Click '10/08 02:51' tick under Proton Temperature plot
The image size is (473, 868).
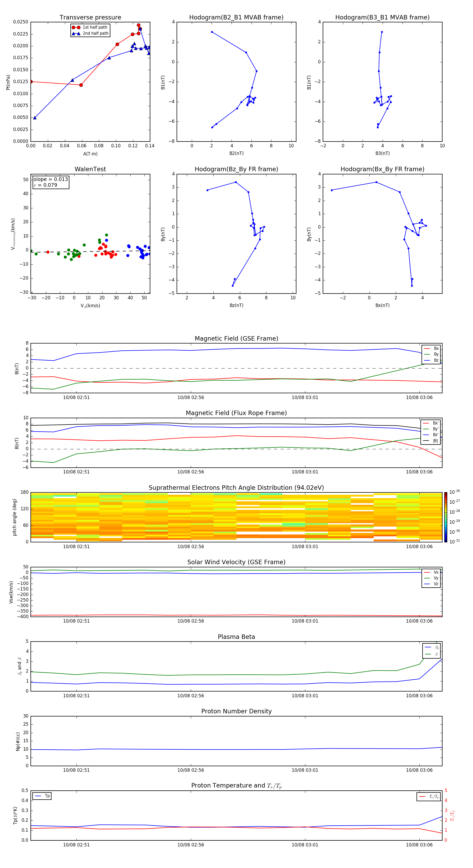pos(76,845)
